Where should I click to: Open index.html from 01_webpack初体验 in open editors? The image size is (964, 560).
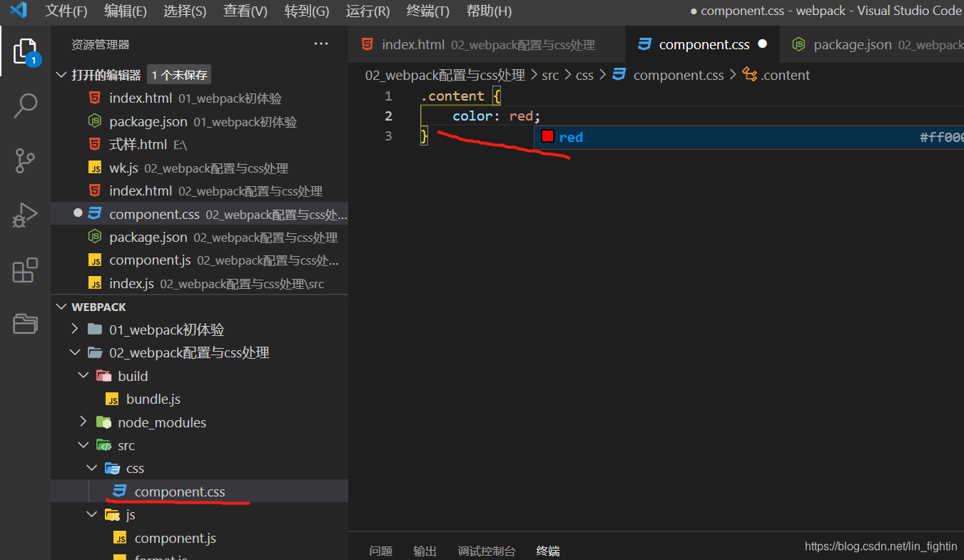(x=200, y=98)
